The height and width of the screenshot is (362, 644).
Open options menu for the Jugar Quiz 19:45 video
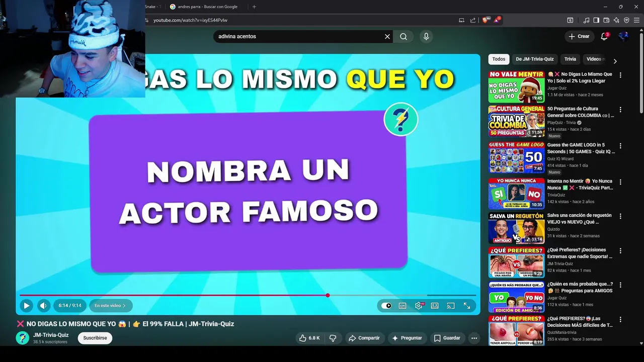pos(620,75)
